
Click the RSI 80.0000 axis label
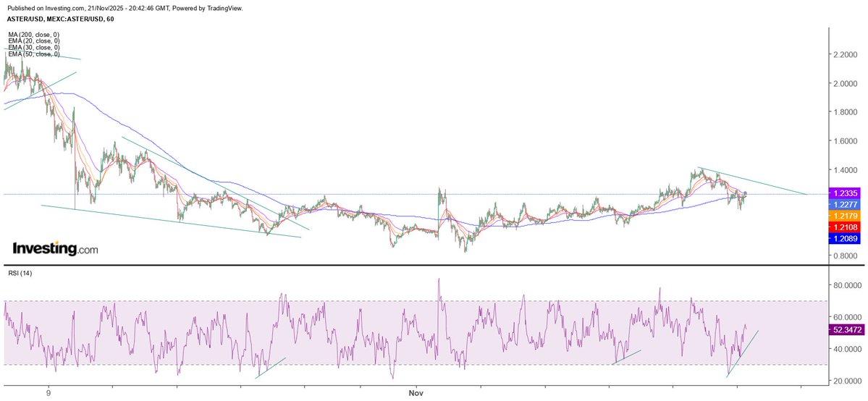pos(848,285)
